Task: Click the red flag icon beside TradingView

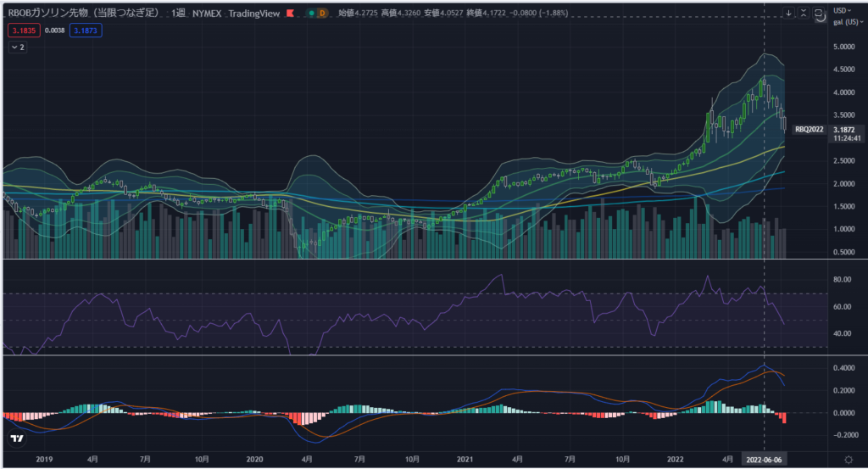Action: pos(292,14)
